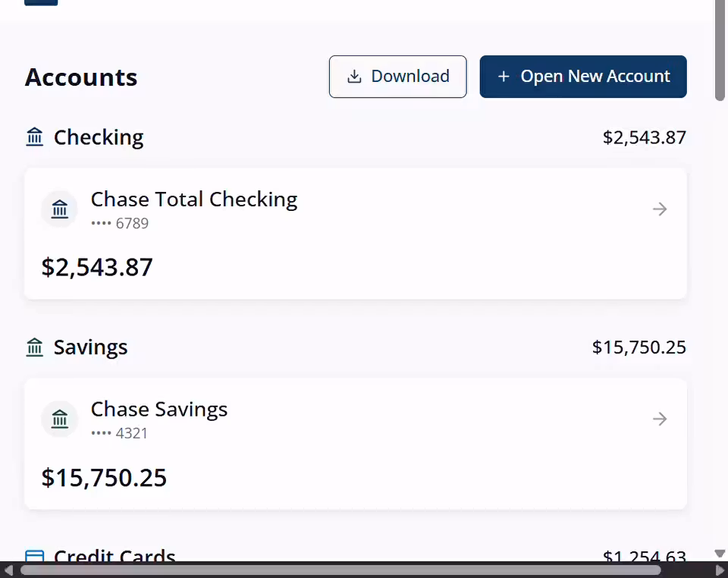Click the Credit Cards section heading
The width and height of the screenshot is (728, 578).
tap(115, 556)
